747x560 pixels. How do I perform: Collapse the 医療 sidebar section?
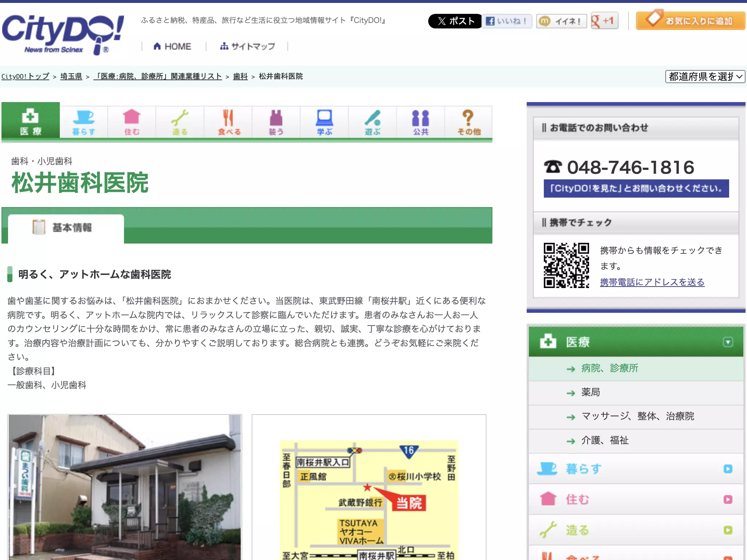pyautogui.click(x=636, y=342)
